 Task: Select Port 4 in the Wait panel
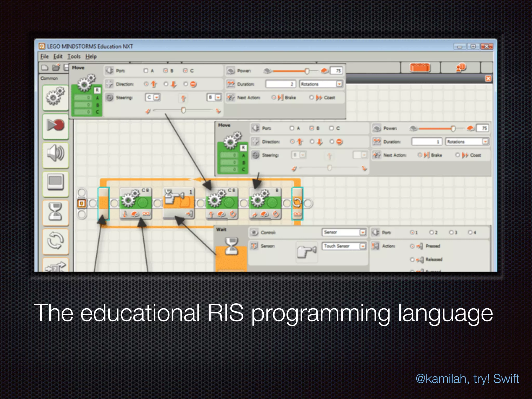(x=470, y=232)
